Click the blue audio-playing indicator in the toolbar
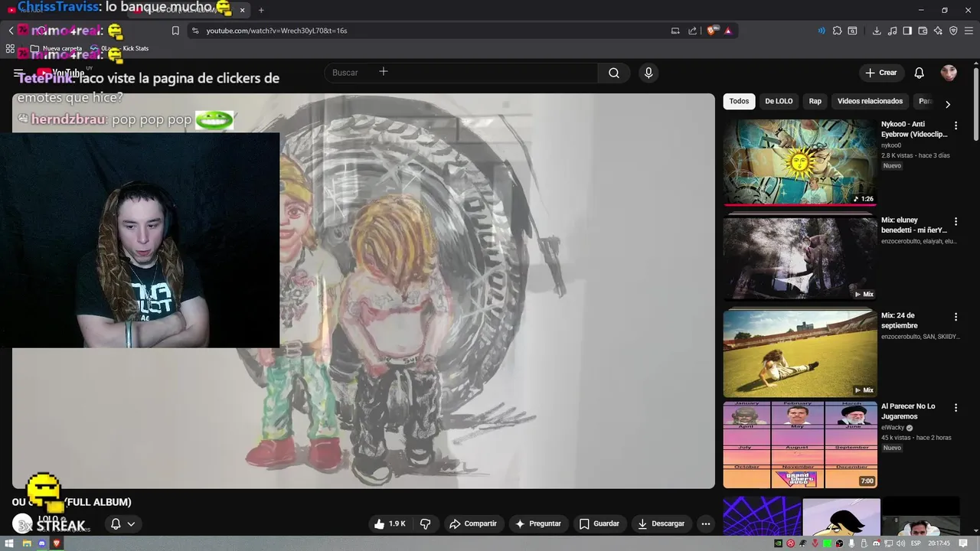 (822, 31)
